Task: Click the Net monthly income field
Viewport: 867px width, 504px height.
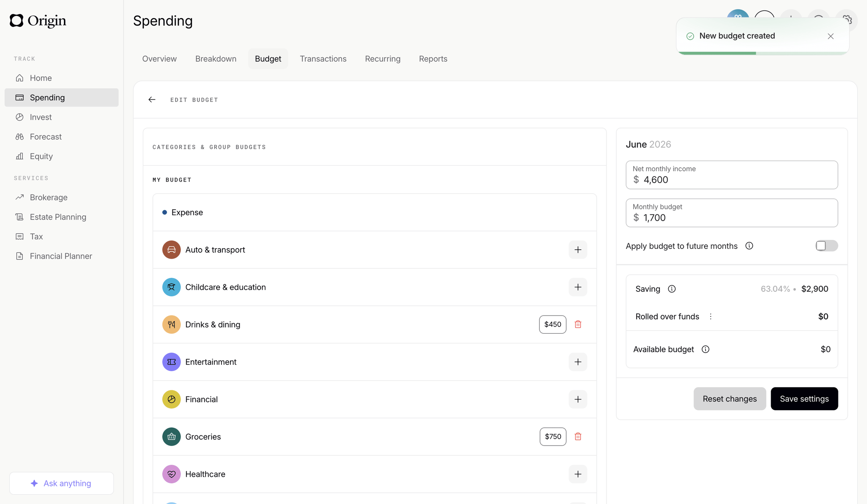Action: (x=732, y=175)
